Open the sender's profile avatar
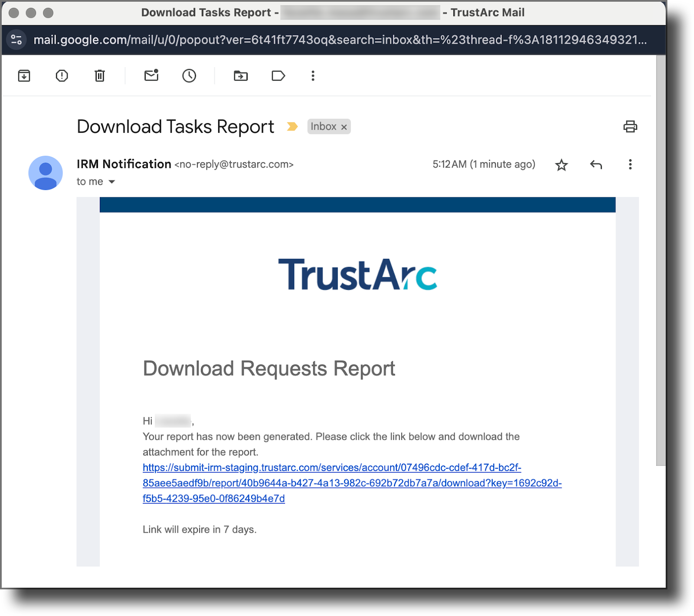 pyautogui.click(x=45, y=172)
